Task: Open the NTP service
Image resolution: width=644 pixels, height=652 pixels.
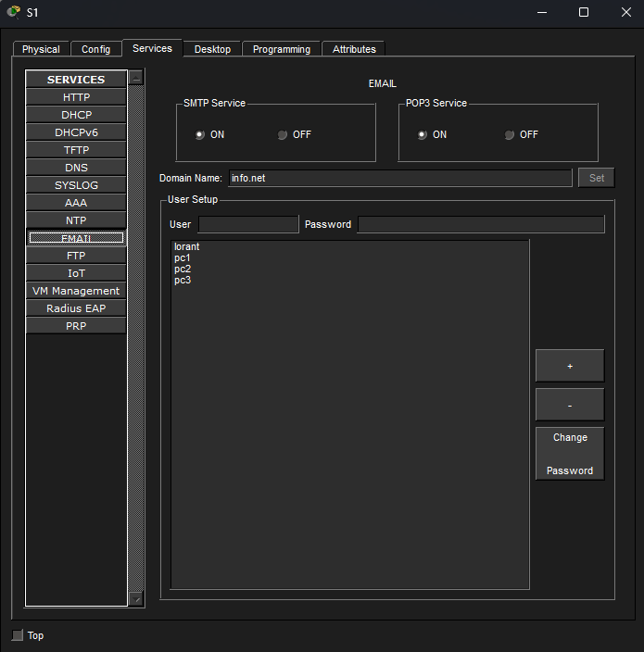Action: [x=76, y=220]
